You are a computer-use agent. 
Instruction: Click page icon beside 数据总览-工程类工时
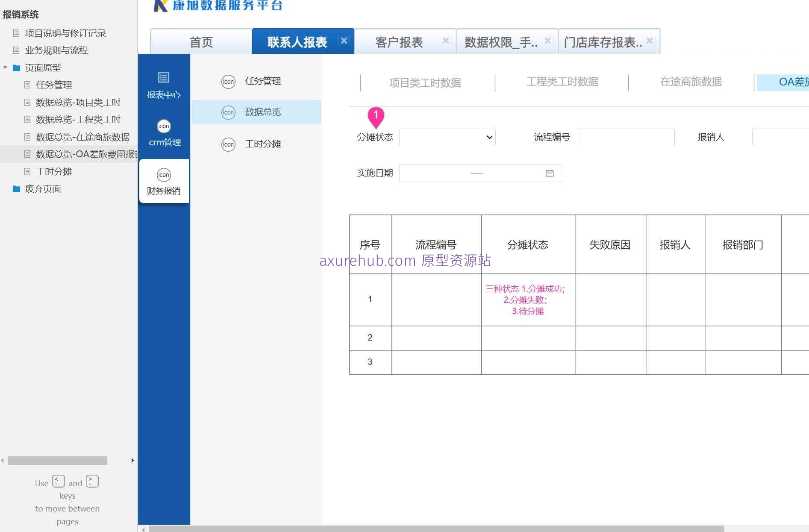(x=27, y=119)
